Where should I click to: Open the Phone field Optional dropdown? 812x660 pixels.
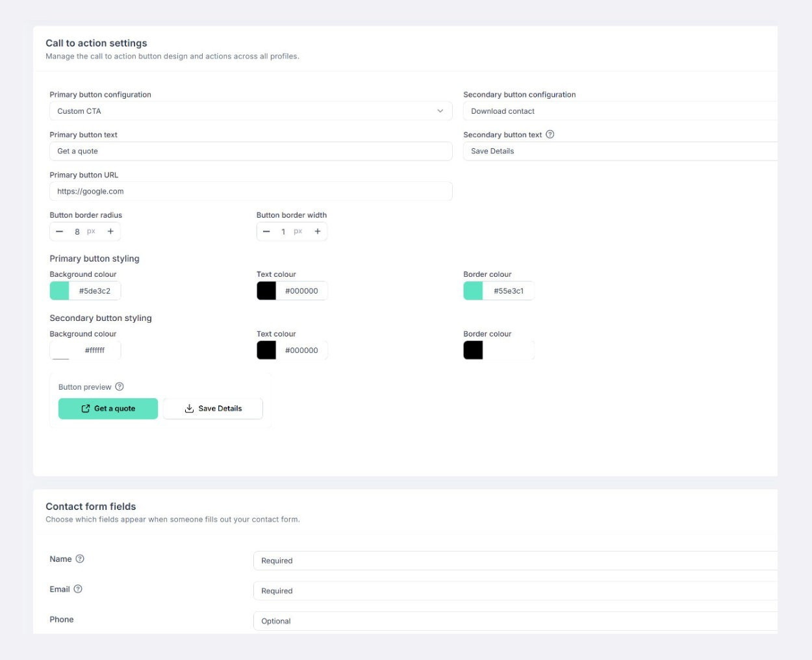pyautogui.click(x=514, y=621)
